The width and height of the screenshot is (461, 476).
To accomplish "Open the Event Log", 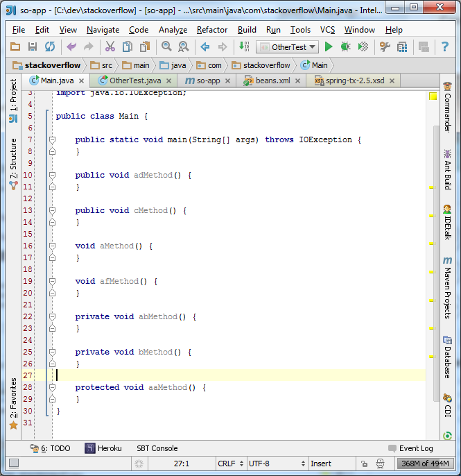I will [410, 448].
